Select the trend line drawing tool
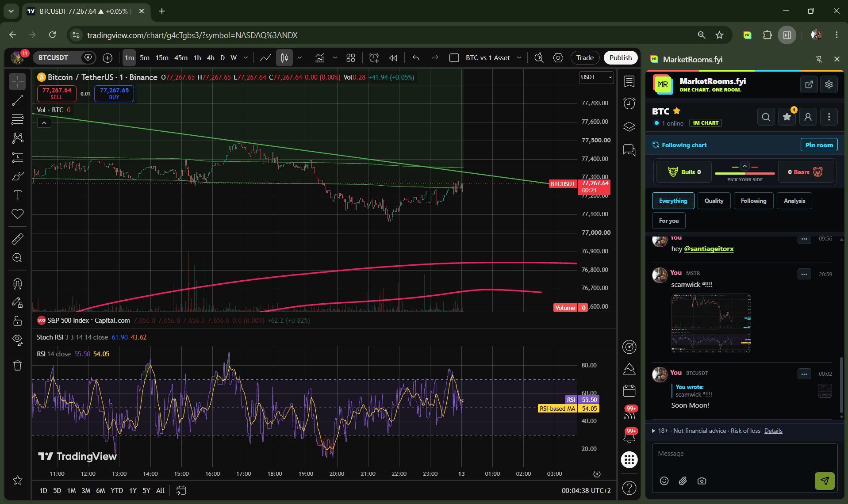Image resolution: width=848 pixels, height=504 pixels. [x=17, y=101]
